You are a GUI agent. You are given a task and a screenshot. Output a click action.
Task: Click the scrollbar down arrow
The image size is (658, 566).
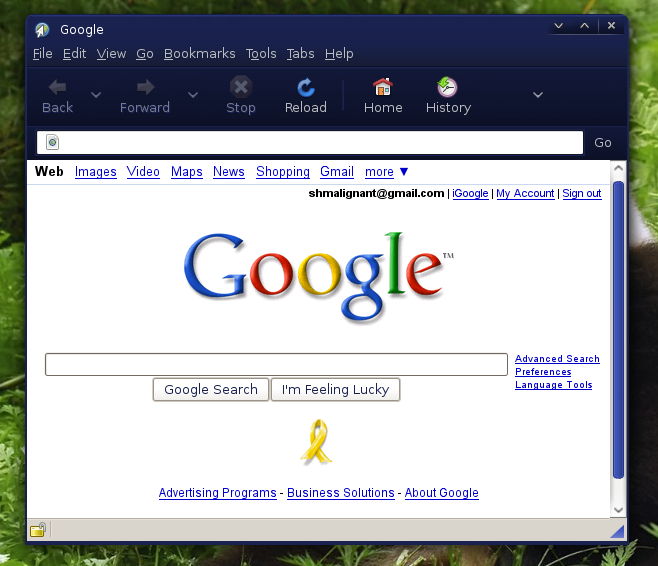[618, 510]
